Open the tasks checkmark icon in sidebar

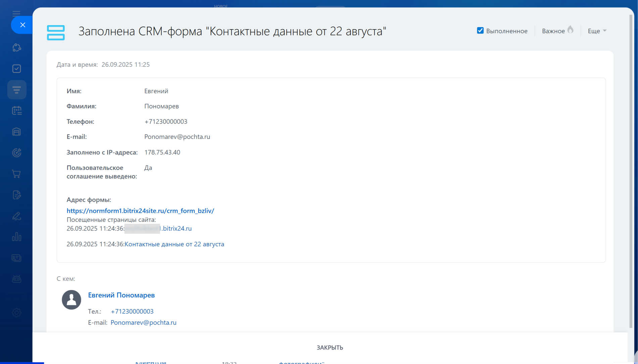17,69
